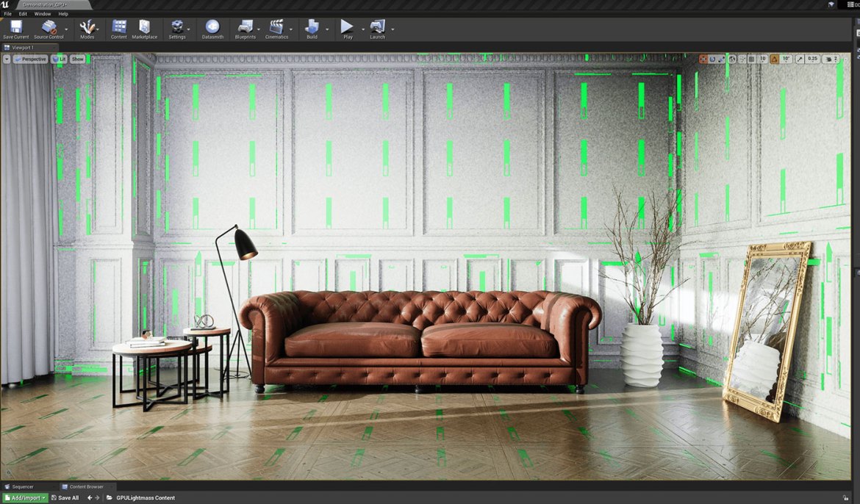Open the Help menu
860x504 pixels.
click(x=63, y=14)
